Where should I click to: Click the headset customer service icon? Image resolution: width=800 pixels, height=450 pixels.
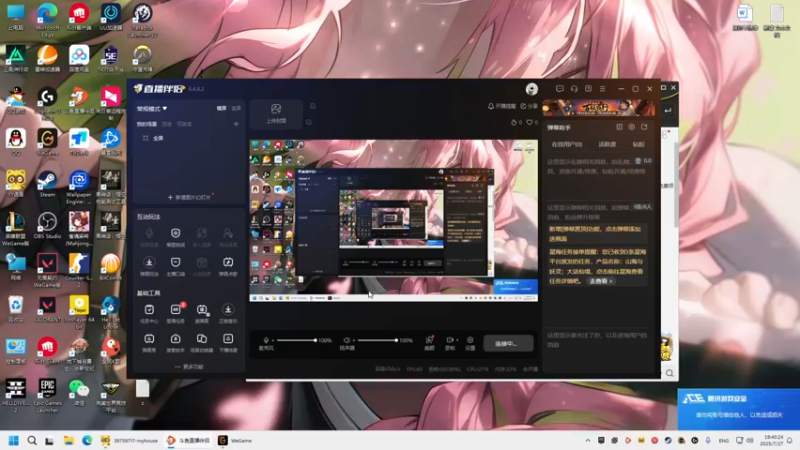coord(574,88)
